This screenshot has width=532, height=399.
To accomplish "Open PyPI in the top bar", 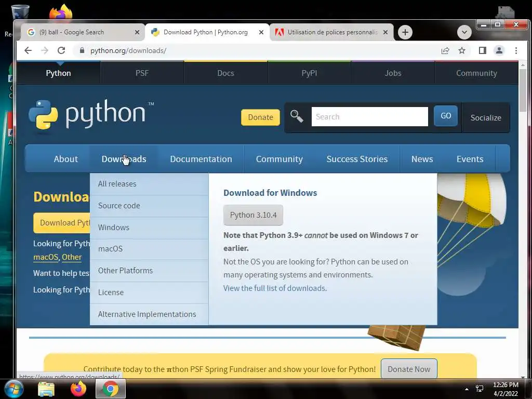I will click(x=309, y=73).
